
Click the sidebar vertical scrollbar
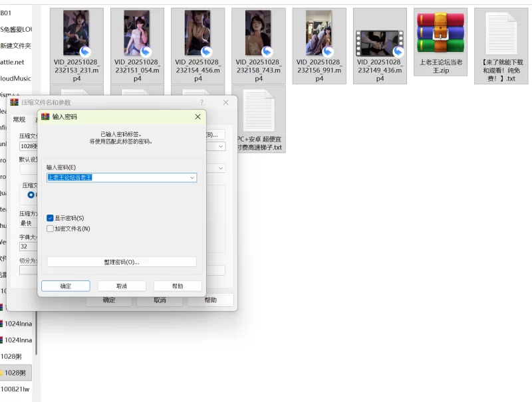36,332
